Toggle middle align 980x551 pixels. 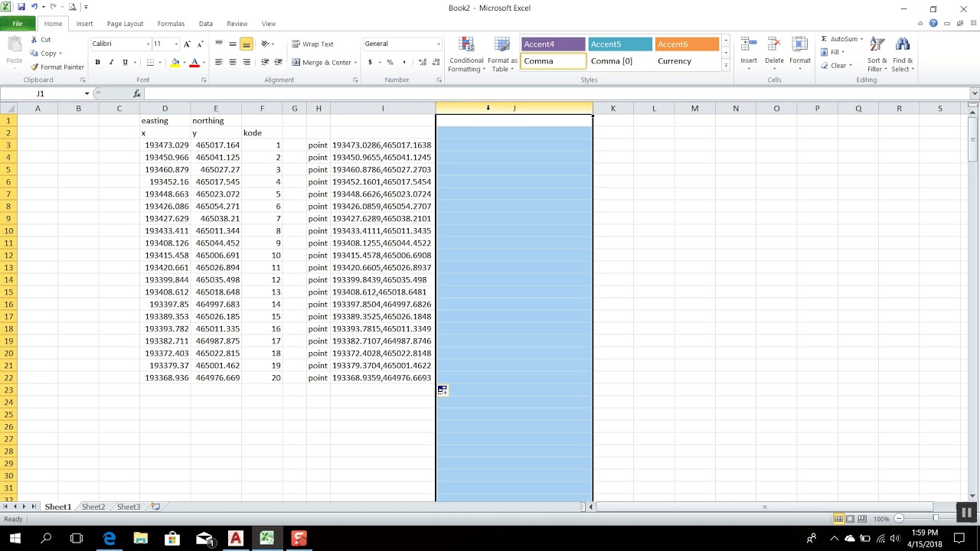point(233,44)
